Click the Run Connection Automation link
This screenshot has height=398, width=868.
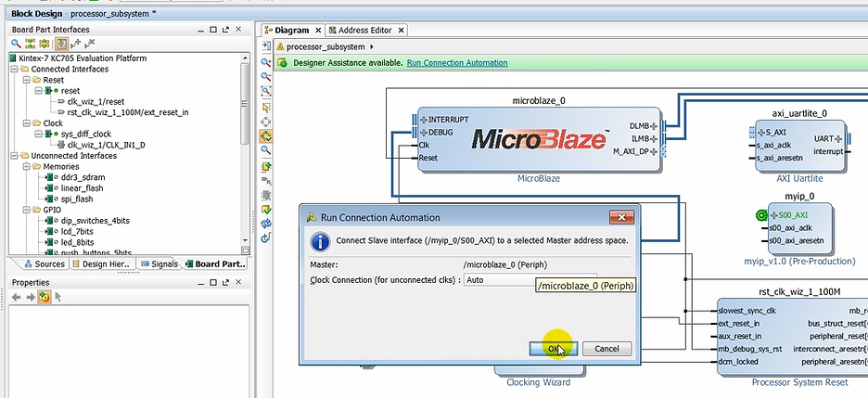point(457,63)
